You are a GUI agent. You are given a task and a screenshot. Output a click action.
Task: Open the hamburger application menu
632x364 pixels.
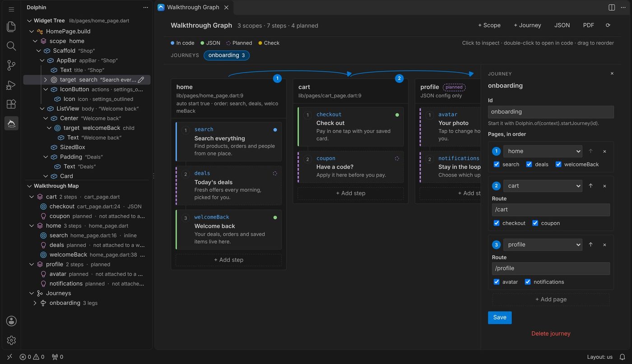pos(11,9)
